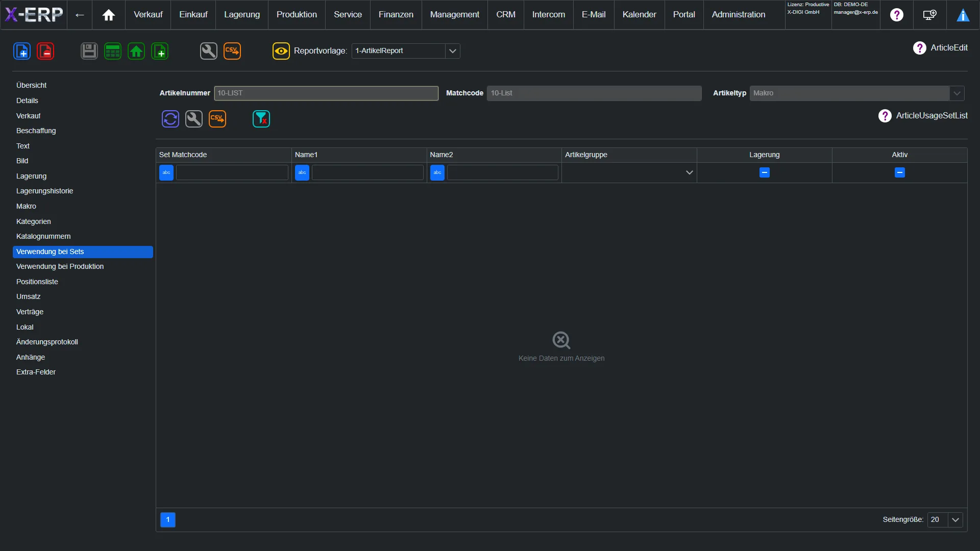Open the CRM menu
Image resolution: width=980 pixels, height=551 pixels.
click(x=506, y=15)
